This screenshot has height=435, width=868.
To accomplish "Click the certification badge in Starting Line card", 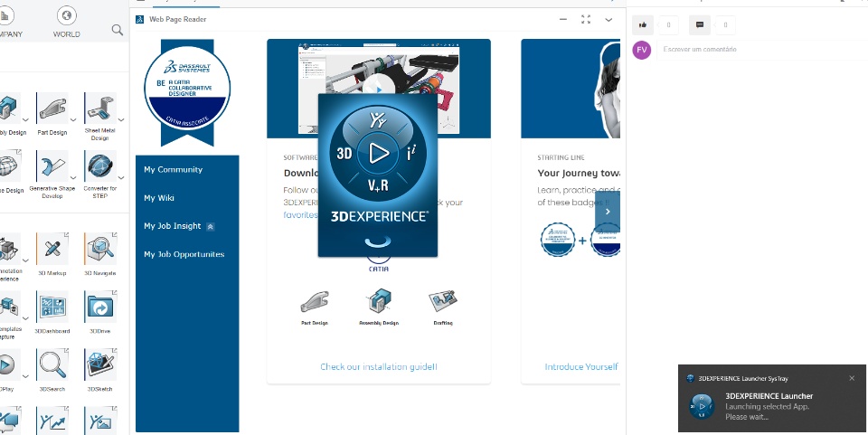I will (558, 240).
